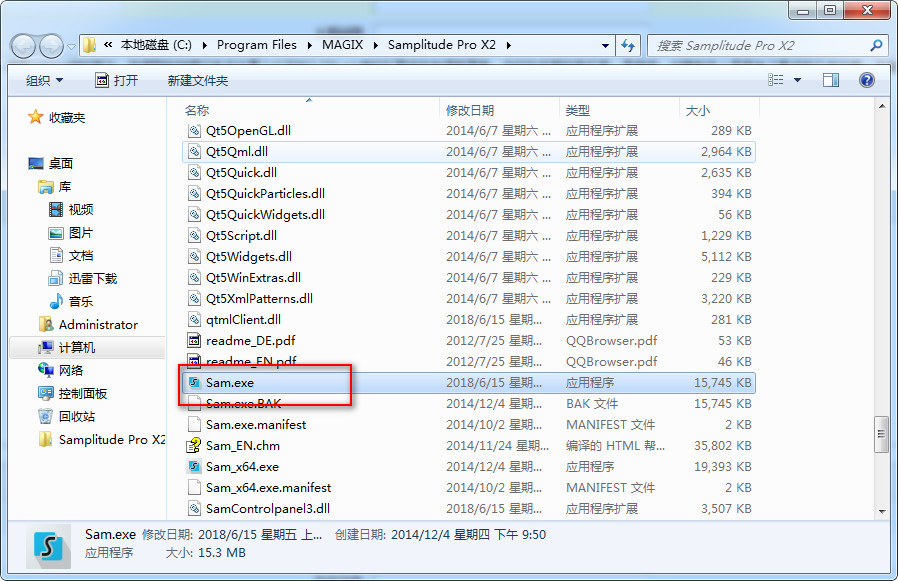Sort by the 修改日期 column header
Viewport: 898px width, 581px height.
coord(470,110)
